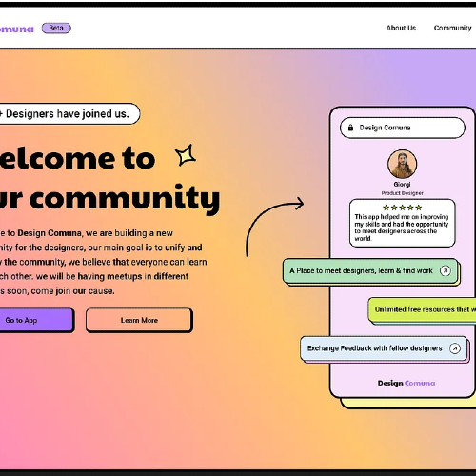Click the 'Designers have joined us.' pill

pos(69,113)
